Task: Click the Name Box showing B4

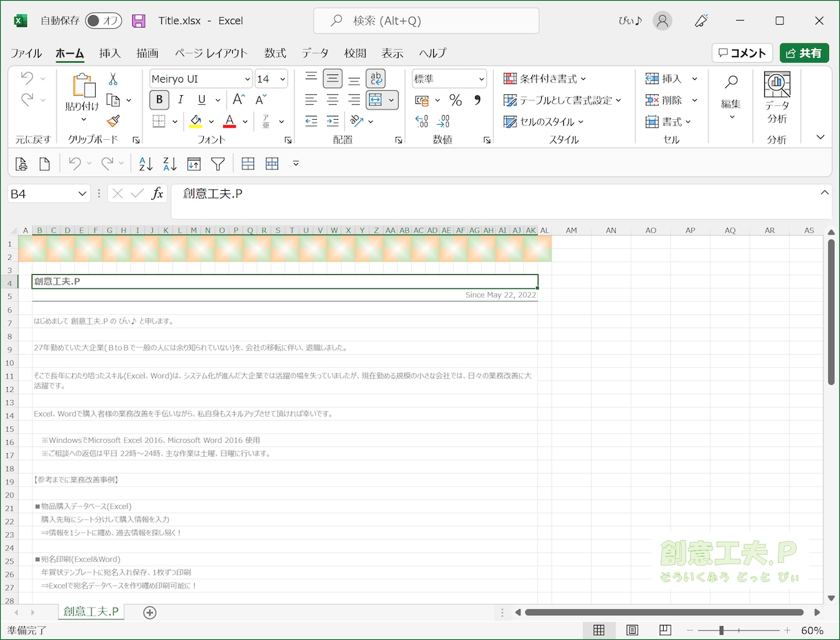Action: (49, 194)
